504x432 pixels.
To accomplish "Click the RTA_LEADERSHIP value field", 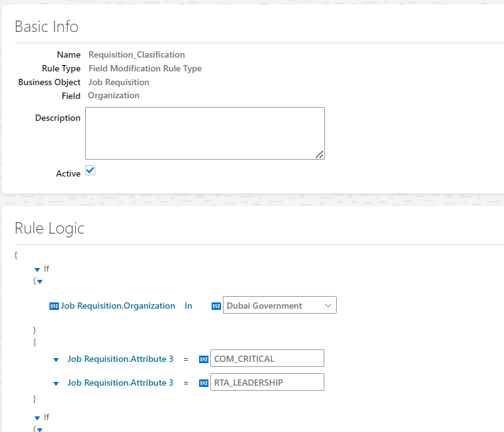I will click(x=267, y=382).
